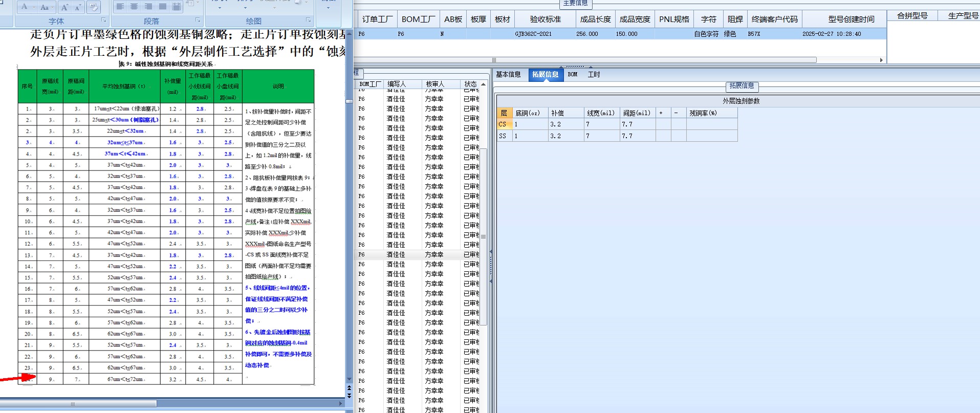Center text using the center align icon
Screen dimensions: 980x413
point(134,7)
